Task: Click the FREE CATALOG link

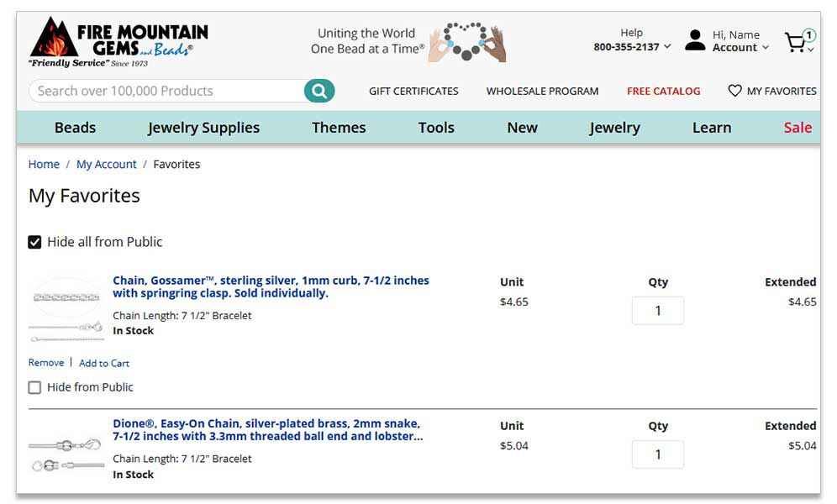Action: pyautogui.click(x=663, y=92)
